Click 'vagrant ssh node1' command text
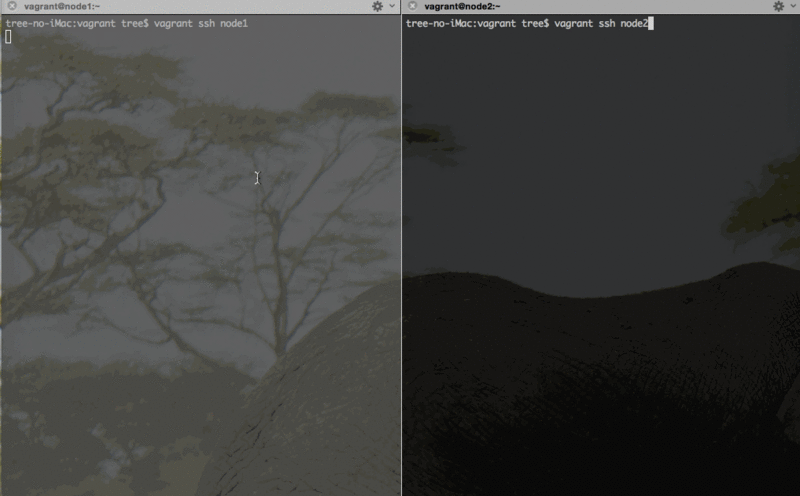 pos(201,23)
